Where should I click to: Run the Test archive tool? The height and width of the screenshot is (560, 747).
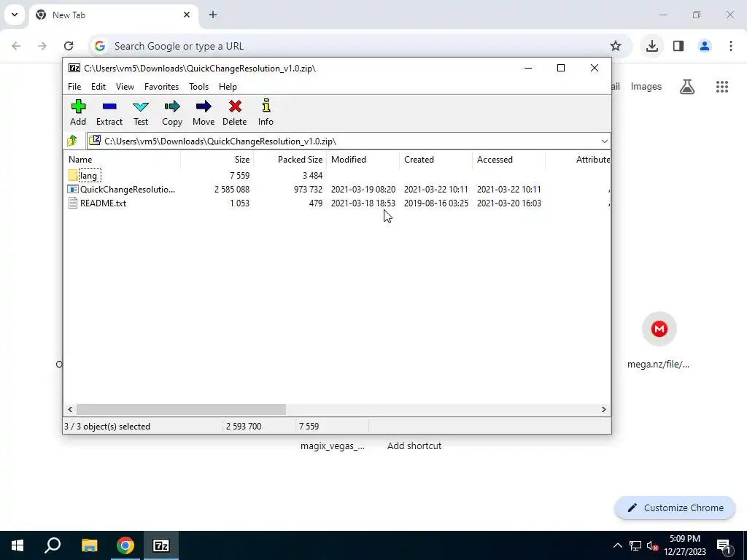coord(141,112)
